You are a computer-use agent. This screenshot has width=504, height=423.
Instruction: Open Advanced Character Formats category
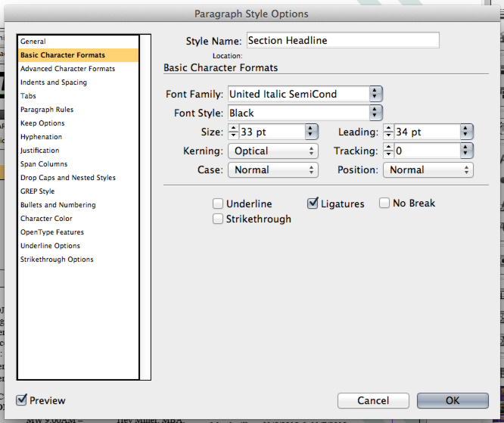coord(78,68)
